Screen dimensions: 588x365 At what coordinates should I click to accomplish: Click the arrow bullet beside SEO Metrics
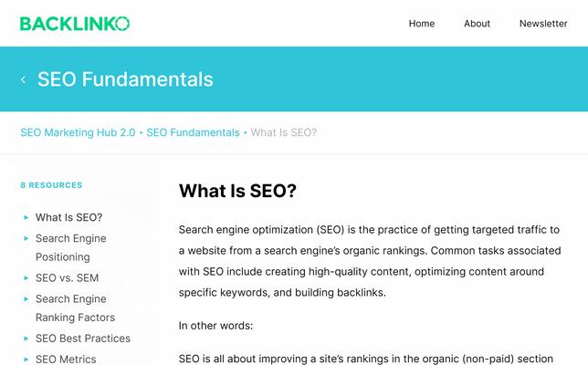pyautogui.click(x=26, y=360)
